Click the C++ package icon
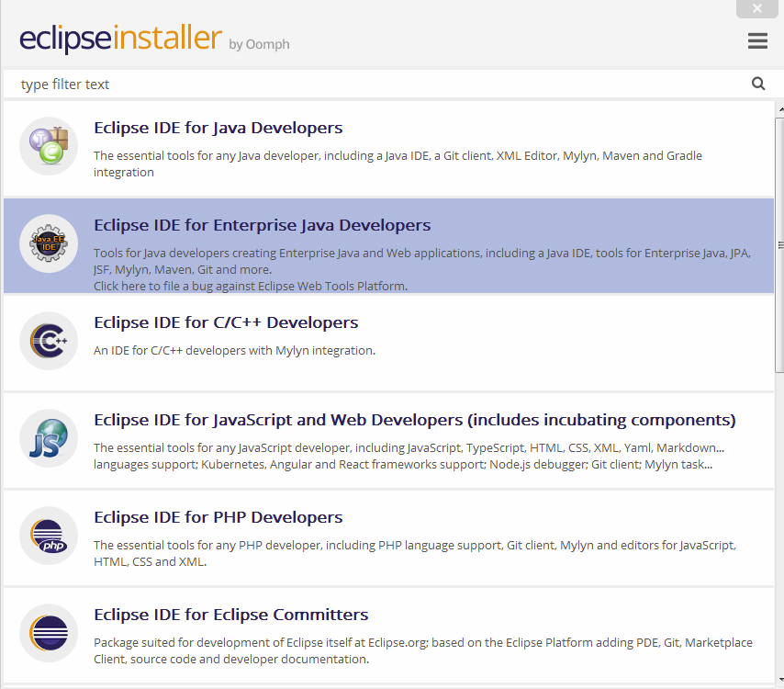This screenshot has height=689, width=784. coord(49,341)
